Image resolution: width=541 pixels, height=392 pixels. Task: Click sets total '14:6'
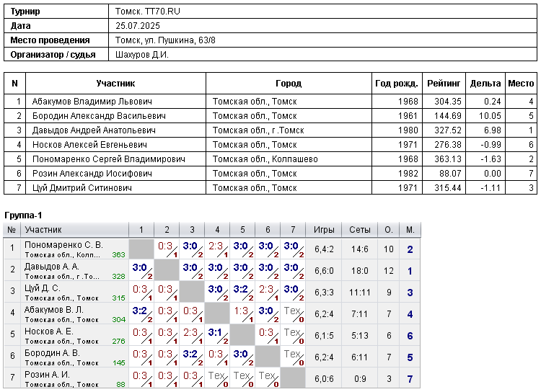pyautogui.click(x=359, y=249)
